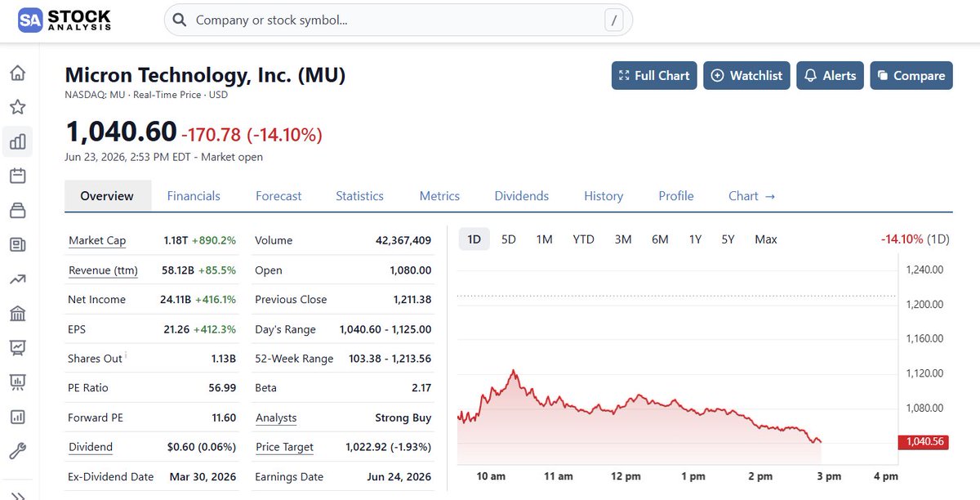The image size is (980, 500).
Task: Select the 1D chart range
Action: (474, 239)
